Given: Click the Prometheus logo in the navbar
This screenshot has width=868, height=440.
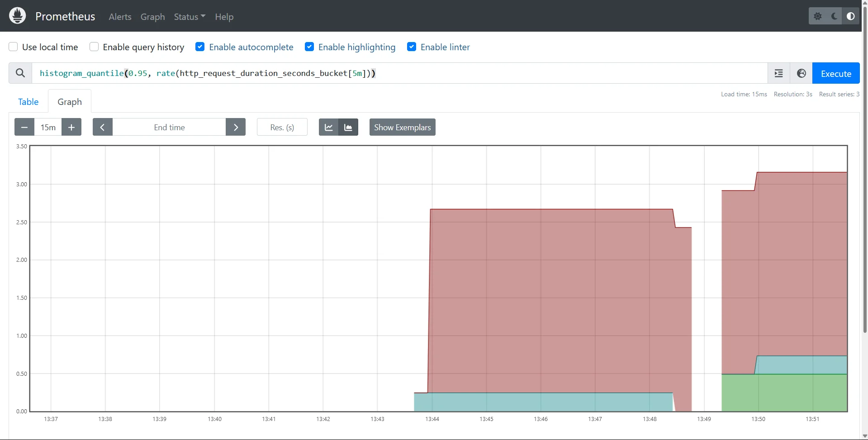Looking at the screenshot, I should coord(17,16).
